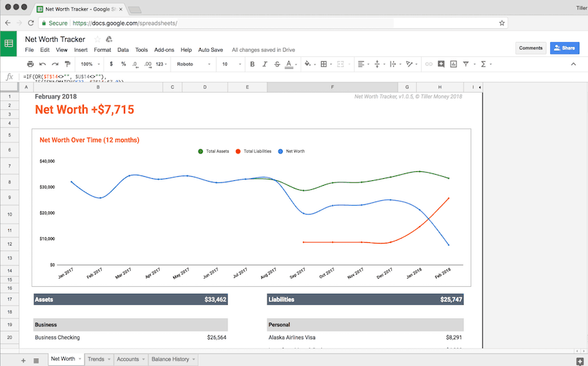Click the green Sheets home icon
The height and width of the screenshot is (366, 588).
pyautogui.click(x=9, y=43)
